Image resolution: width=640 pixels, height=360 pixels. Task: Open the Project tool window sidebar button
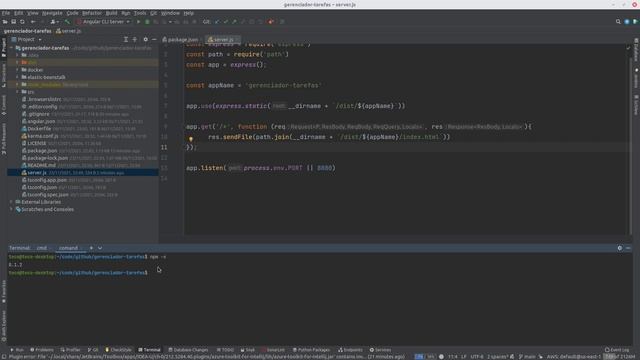click(x=4, y=48)
